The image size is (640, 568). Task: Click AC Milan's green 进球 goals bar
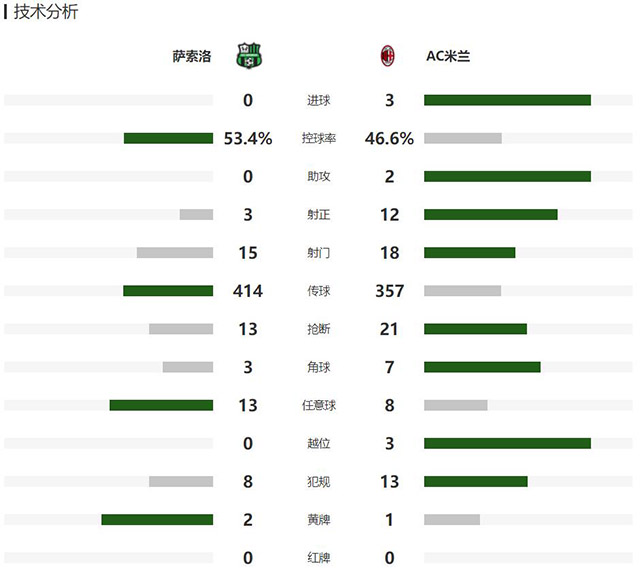(507, 100)
